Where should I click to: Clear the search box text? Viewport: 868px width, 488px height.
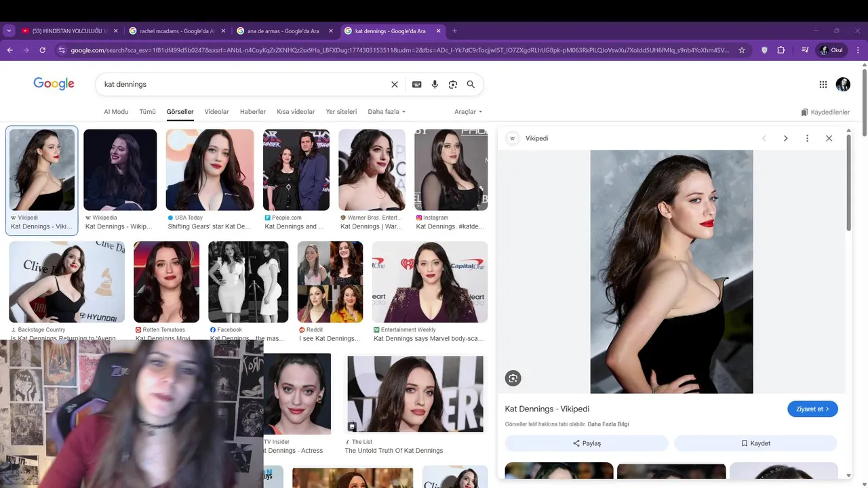(x=395, y=85)
